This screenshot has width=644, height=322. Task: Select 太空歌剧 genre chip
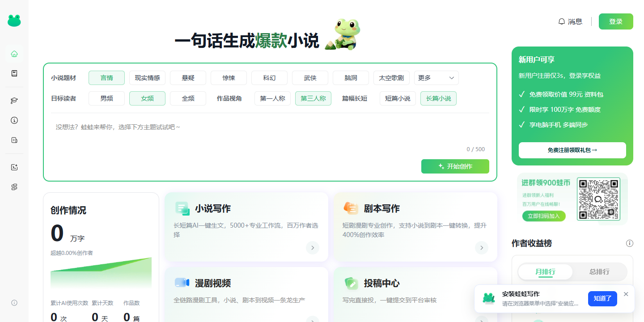click(391, 78)
